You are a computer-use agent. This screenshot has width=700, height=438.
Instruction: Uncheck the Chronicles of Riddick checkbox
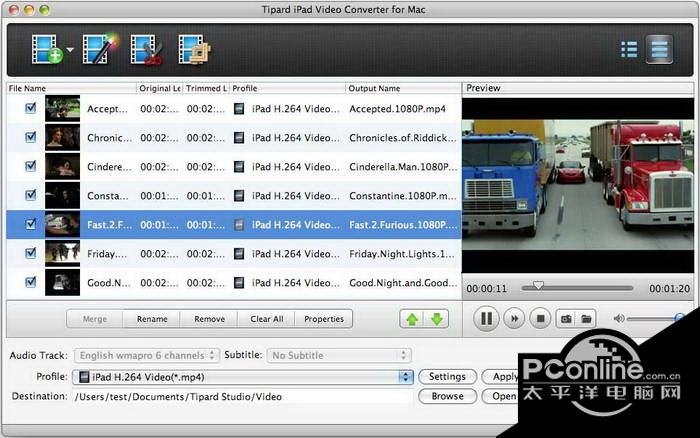30,137
